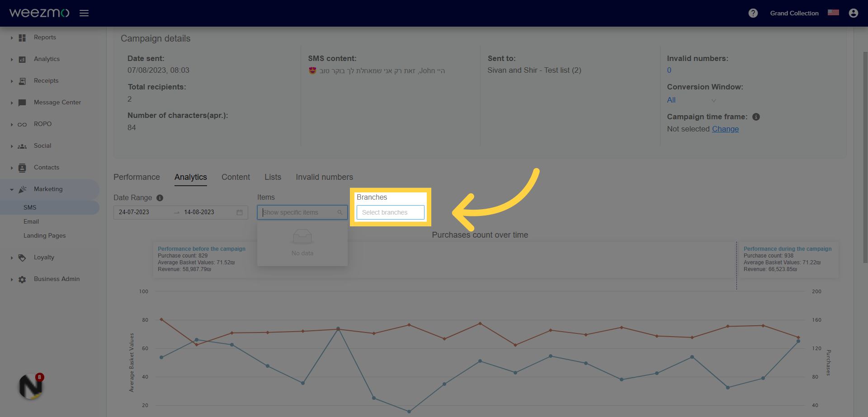Viewport: 868px width, 417px height.
Task: Click the Show specific items search field
Action: tap(302, 212)
